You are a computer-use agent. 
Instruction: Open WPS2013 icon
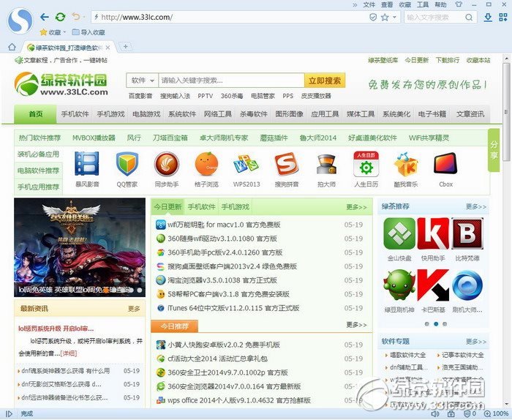[x=246, y=164]
